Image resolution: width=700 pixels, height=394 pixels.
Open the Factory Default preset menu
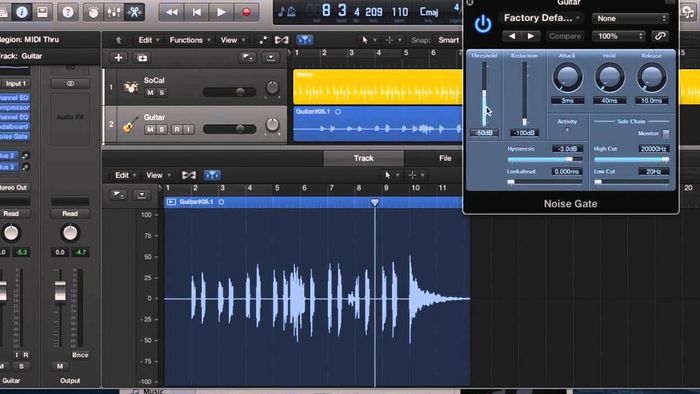click(x=542, y=18)
